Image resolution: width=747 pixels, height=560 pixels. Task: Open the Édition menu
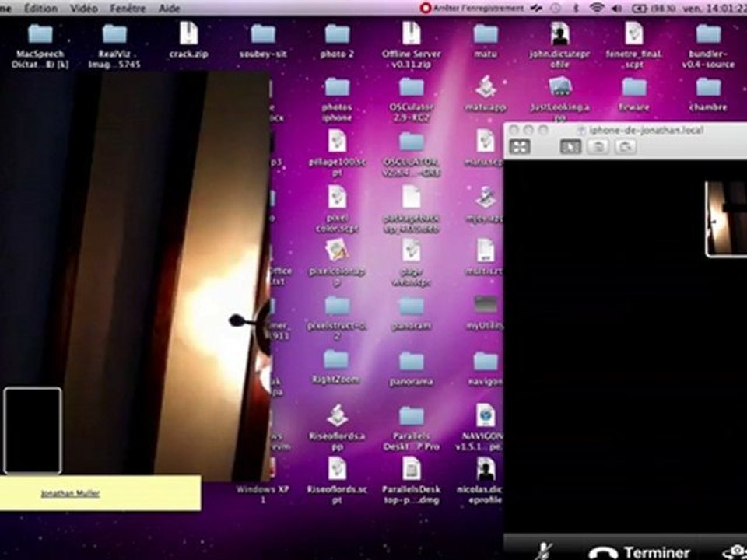coord(40,8)
